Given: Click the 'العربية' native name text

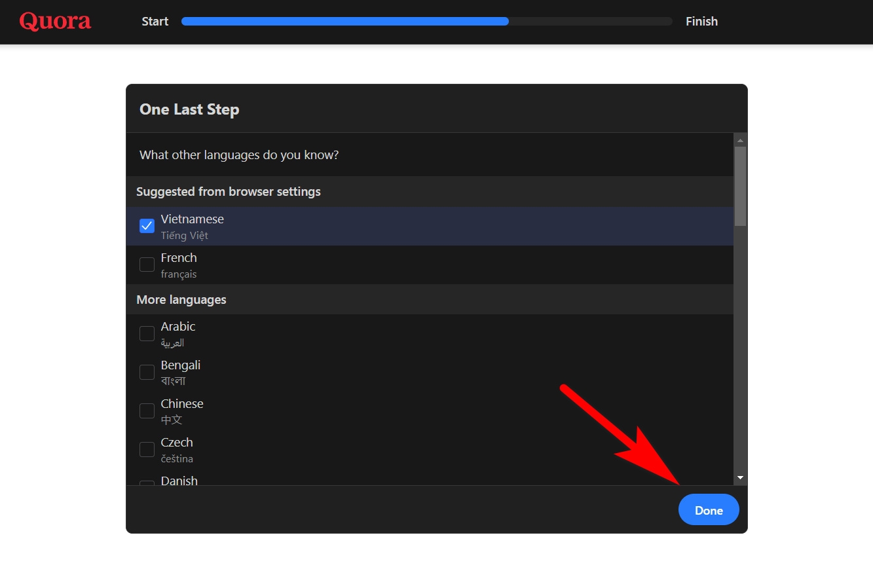Looking at the screenshot, I should (172, 343).
